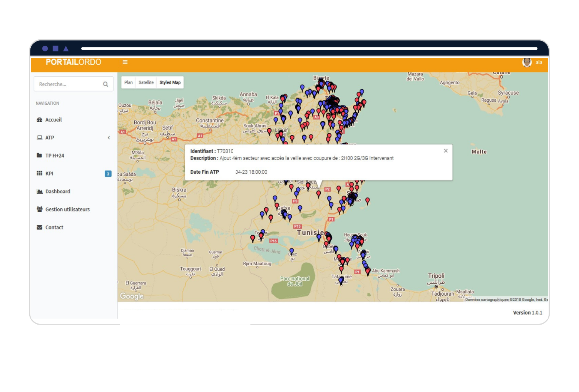Open the KPI menu item
This screenshot has height=392, width=579.
pyautogui.click(x=74, y=173)
